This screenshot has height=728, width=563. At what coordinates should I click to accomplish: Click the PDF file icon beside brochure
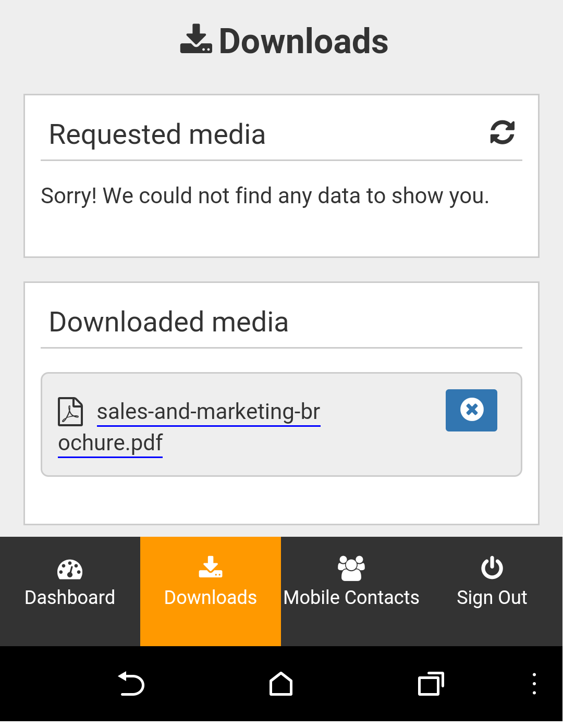70,412
